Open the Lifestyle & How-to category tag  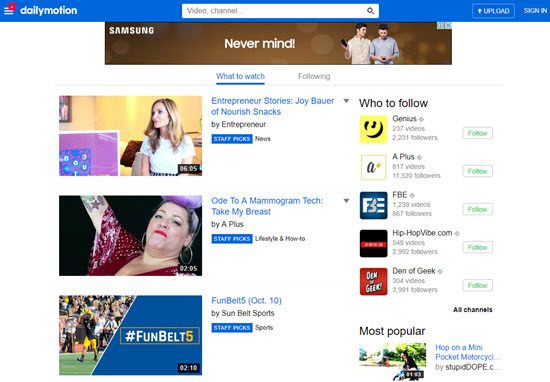[x=280, y=239]
